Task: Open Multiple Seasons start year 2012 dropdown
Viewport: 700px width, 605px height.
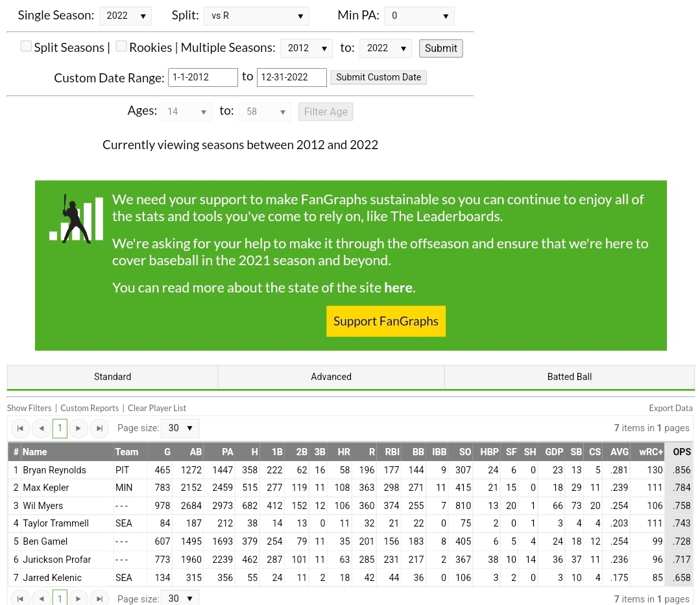Action: point(306,48)
